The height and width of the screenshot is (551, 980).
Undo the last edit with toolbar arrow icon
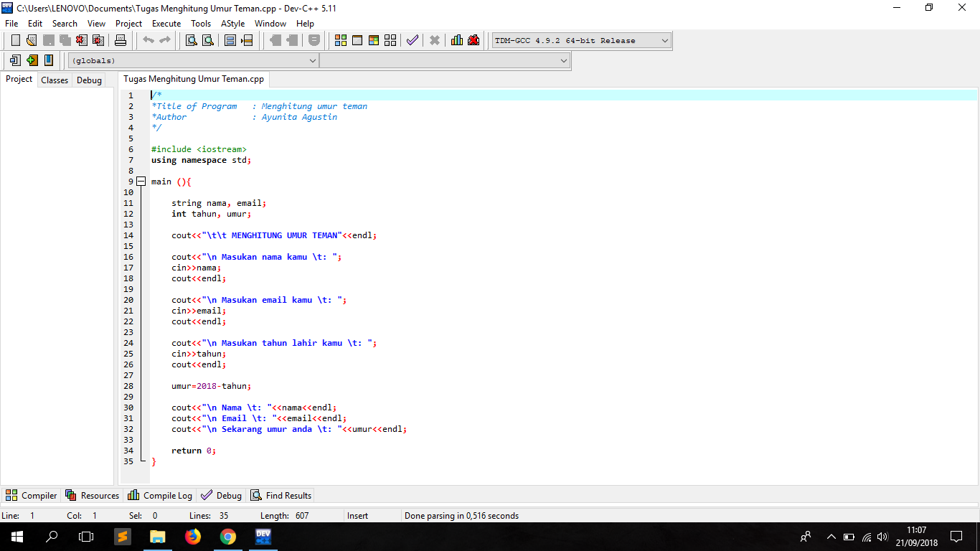point(147,40)
